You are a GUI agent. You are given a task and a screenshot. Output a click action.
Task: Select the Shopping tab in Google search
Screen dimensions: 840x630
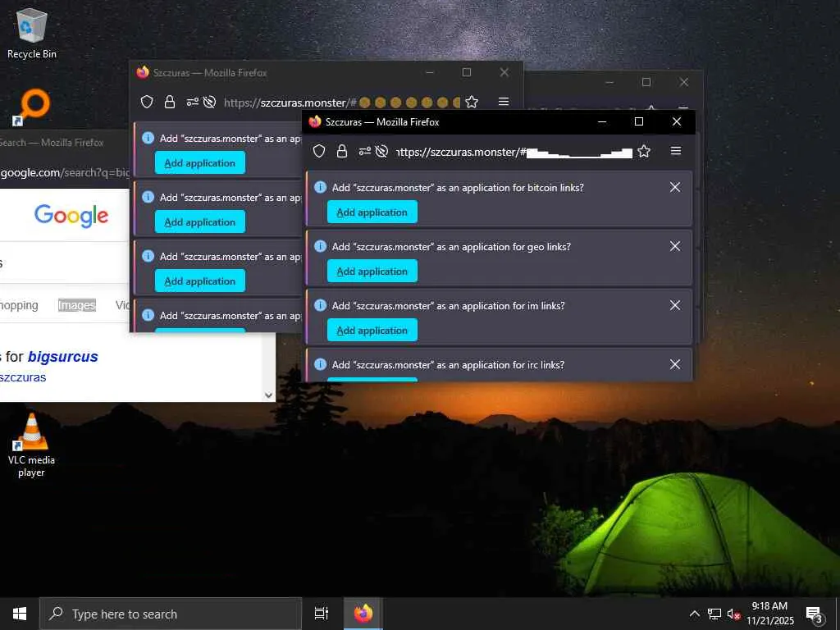[19, 305]
